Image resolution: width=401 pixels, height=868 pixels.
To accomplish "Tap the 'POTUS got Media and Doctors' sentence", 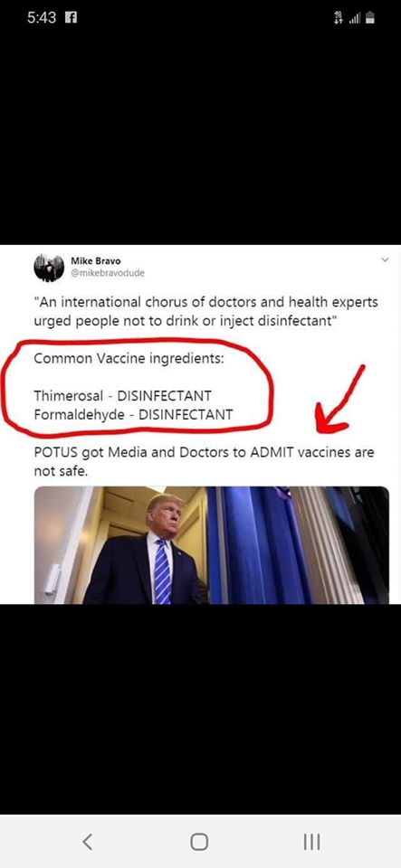I will point(204,462).
